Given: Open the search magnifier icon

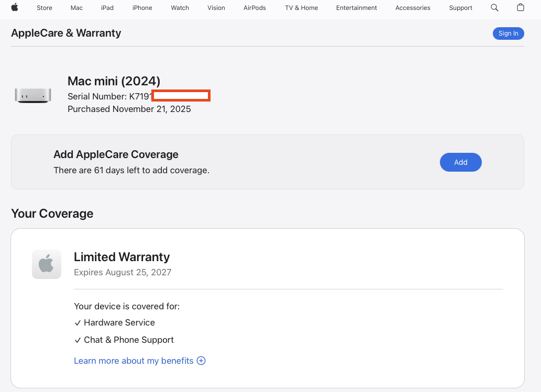Looking at the screenshot, I should 494,7.
